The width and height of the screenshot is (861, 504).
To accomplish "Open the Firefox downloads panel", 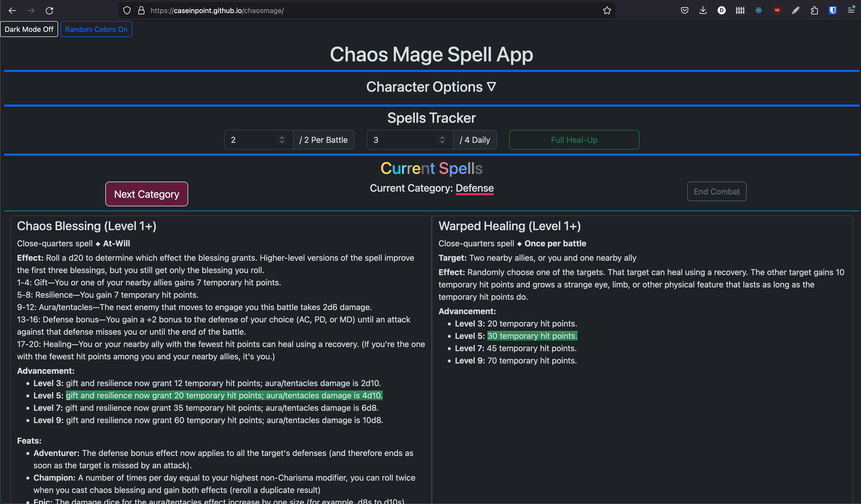I will coord(703,10).
